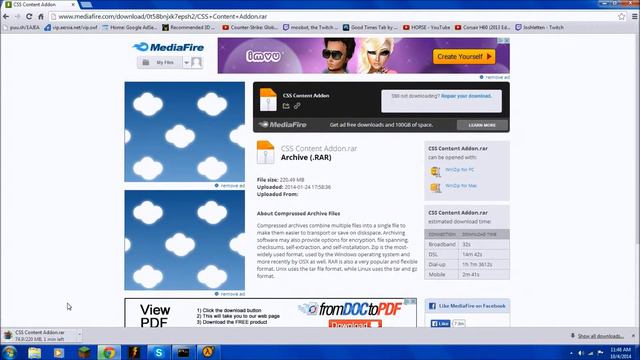640x360 pixels.
Task: Expand the My Files dropdown arrow
Action: (186, 63)
